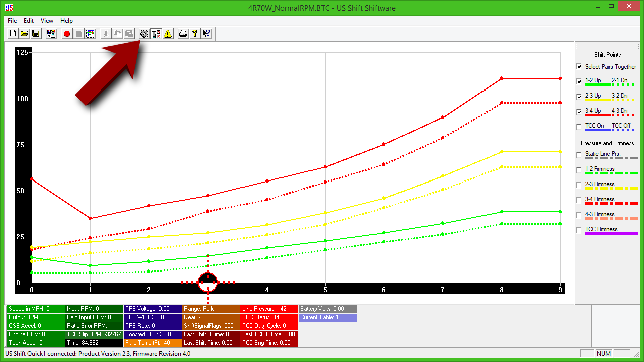
Task: Create a new file with toolbar icon
Action: tap(13, 34)
